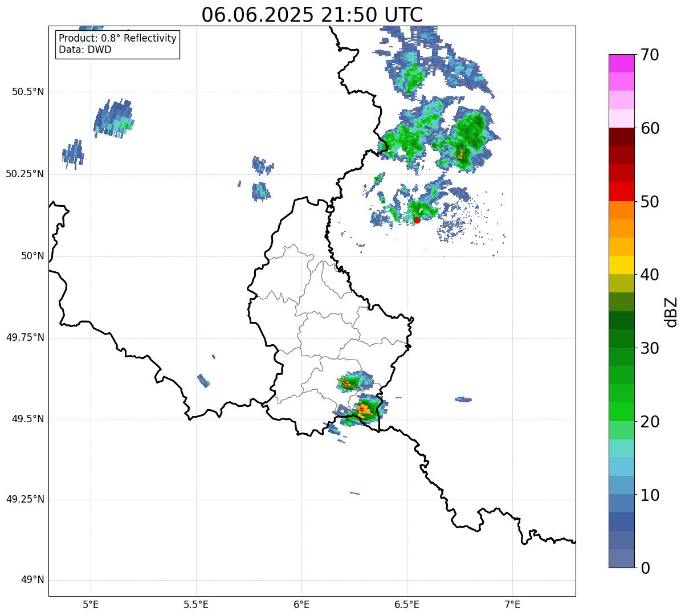This screenshot has width=685, height=616.
Task: Click the Data: DWD label
Action: (85, 50)
